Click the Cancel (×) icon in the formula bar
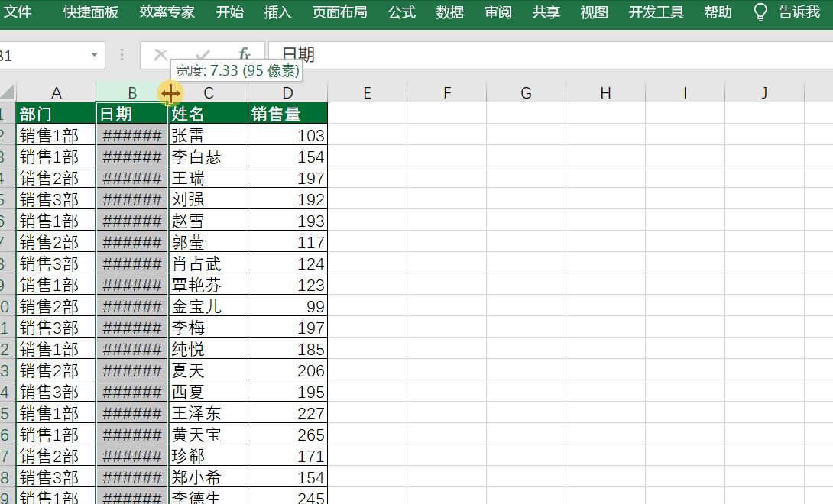 (x=160, y=54)
